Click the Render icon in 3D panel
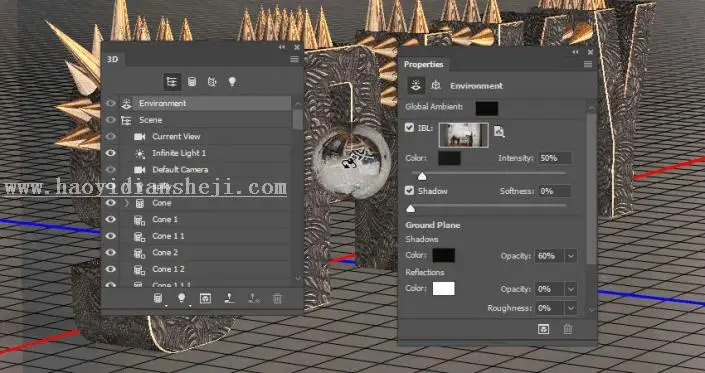Screen dimensions: 705x373 [205, 298]
